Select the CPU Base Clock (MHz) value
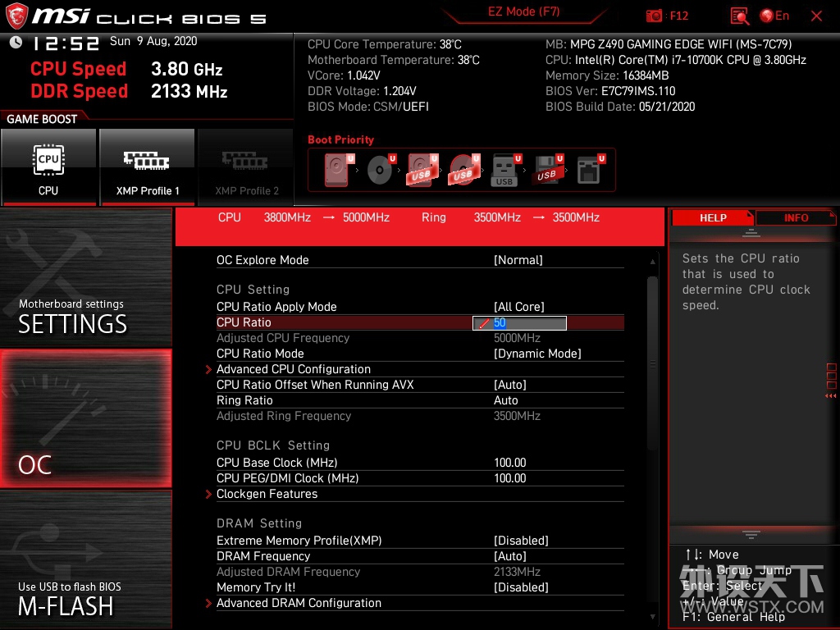This screenshot has width=840, height=630. pos(510,463)
